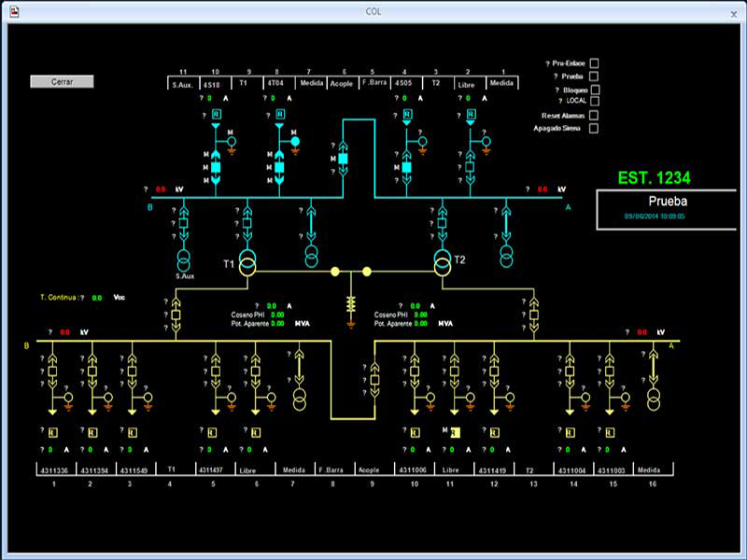
Task: Check the Apagado Sirena box
Action: pos(594,128)
